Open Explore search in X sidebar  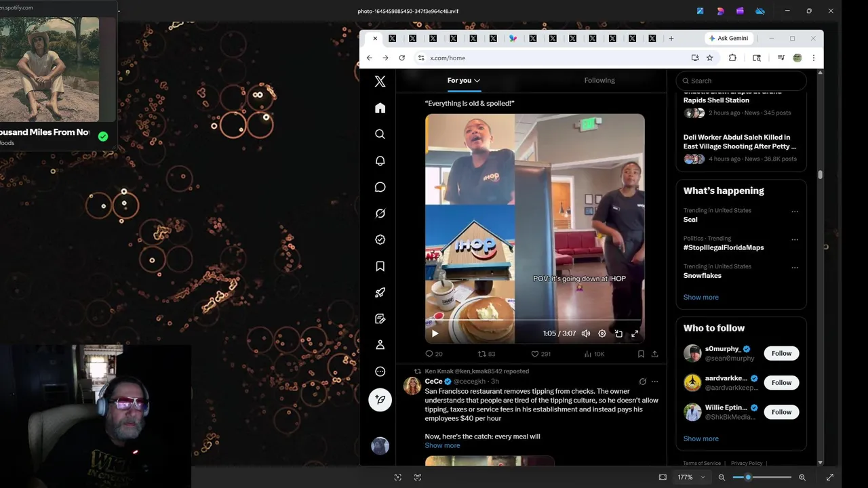click(x=380, y=134)
